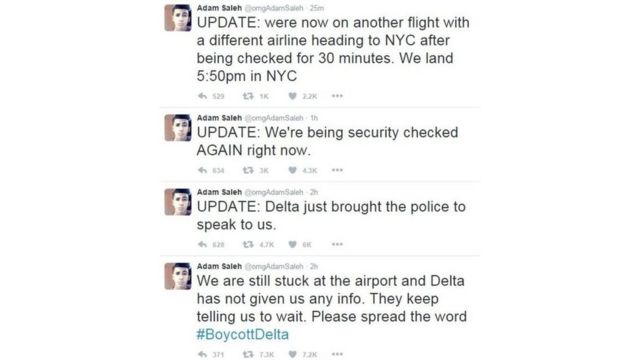Open Adam Saleh's avatar on the police tweet
The image size is (640, 360).
click(178, 202)
